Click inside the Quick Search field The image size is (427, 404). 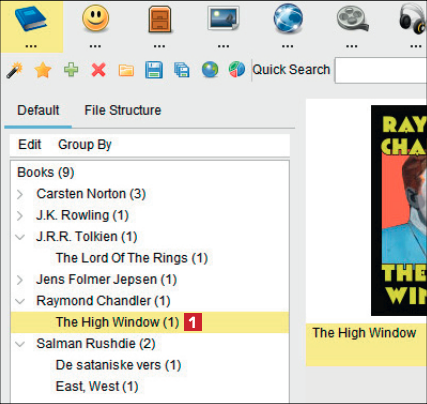381,70
